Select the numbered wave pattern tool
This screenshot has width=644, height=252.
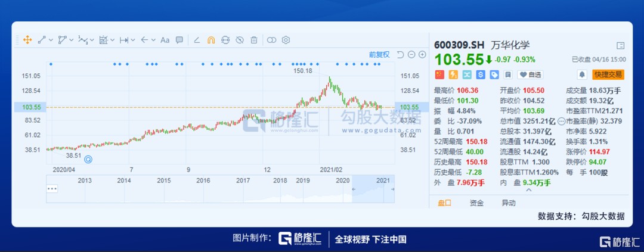pos(82,40)
